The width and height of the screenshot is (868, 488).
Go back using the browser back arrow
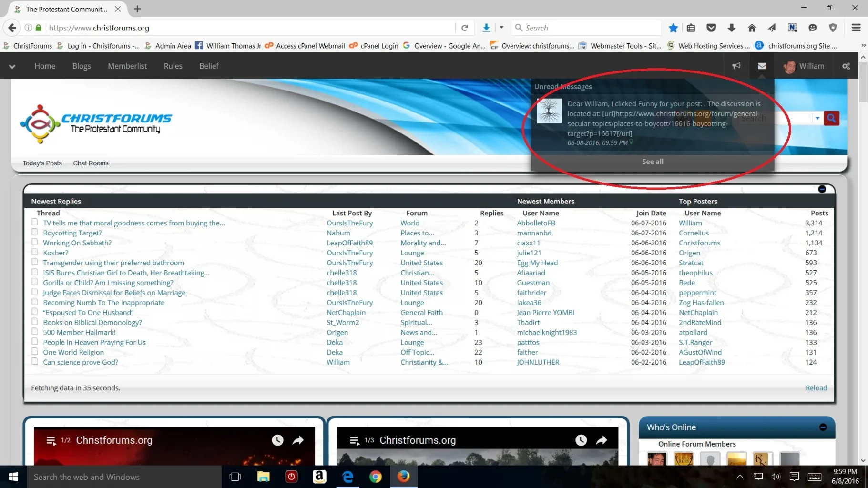pyautogui.click(x=12, y=28)
